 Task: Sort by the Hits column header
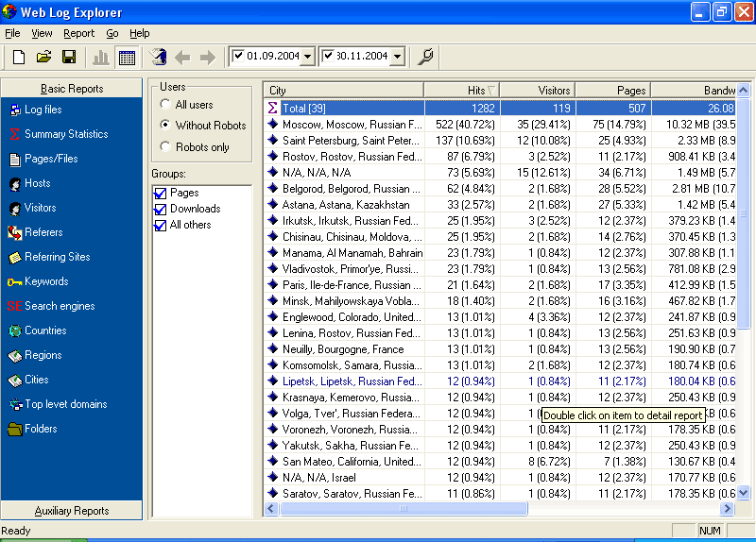461,90
